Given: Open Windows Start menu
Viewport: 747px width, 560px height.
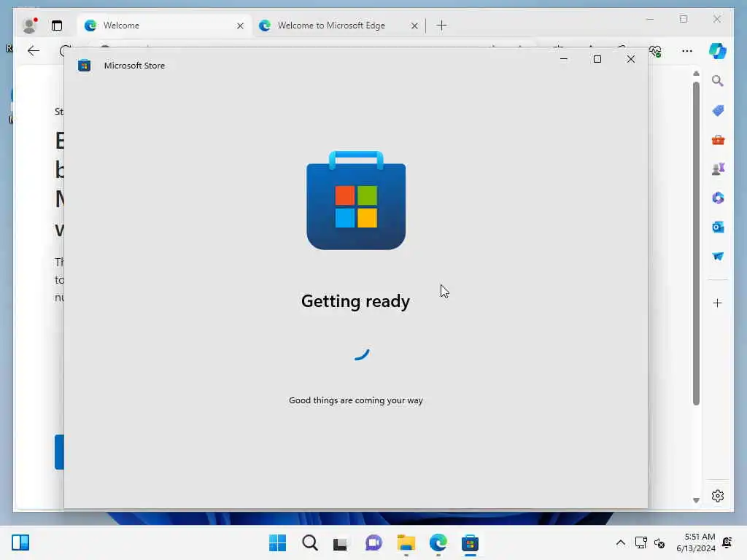Looking at the screenshot, I should click(x=277, y=542).
